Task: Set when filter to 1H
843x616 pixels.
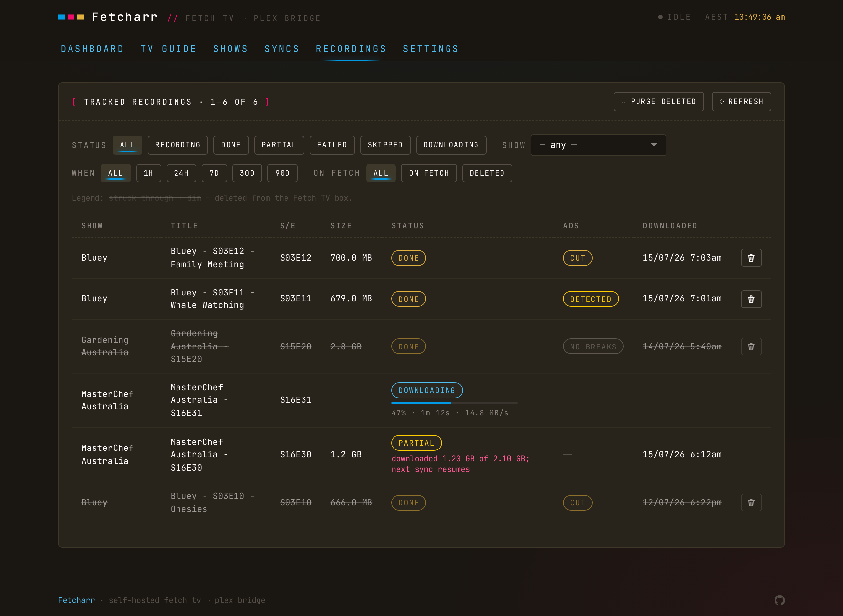Action: (149, 173)
